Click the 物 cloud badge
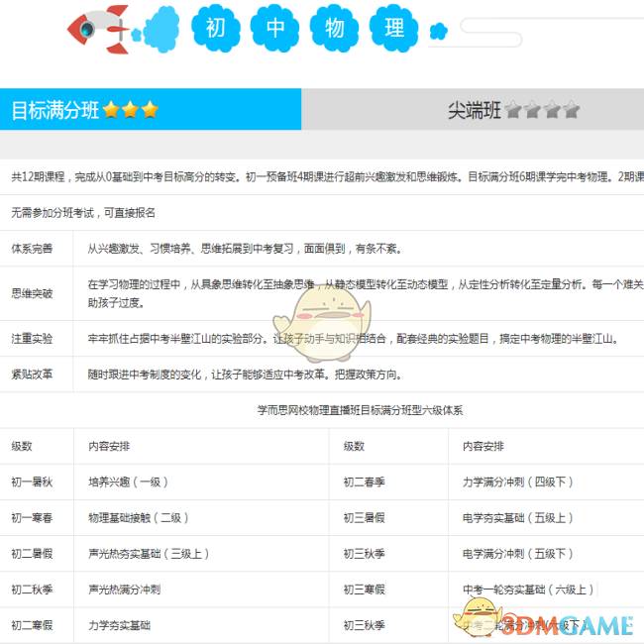Screen dimensions: 644x644 (334, 29)
